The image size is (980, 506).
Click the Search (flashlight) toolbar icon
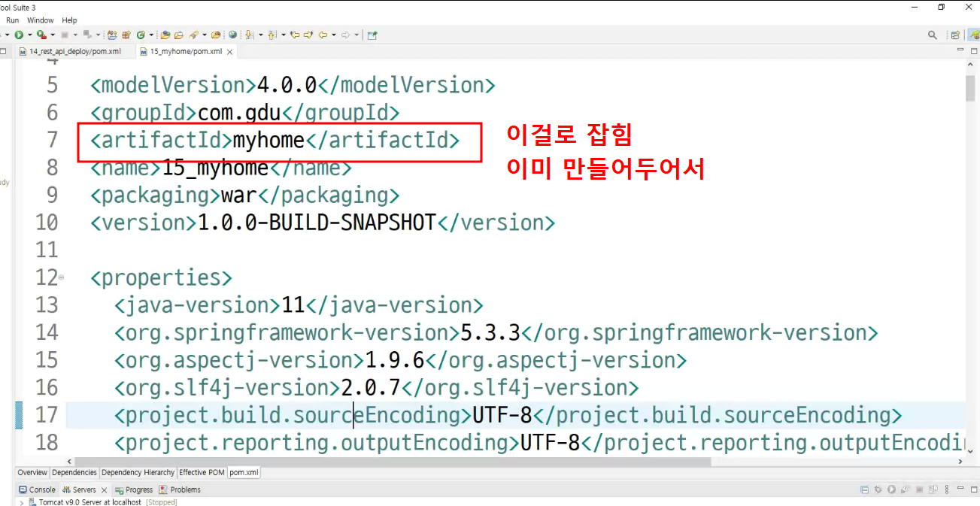193,35
